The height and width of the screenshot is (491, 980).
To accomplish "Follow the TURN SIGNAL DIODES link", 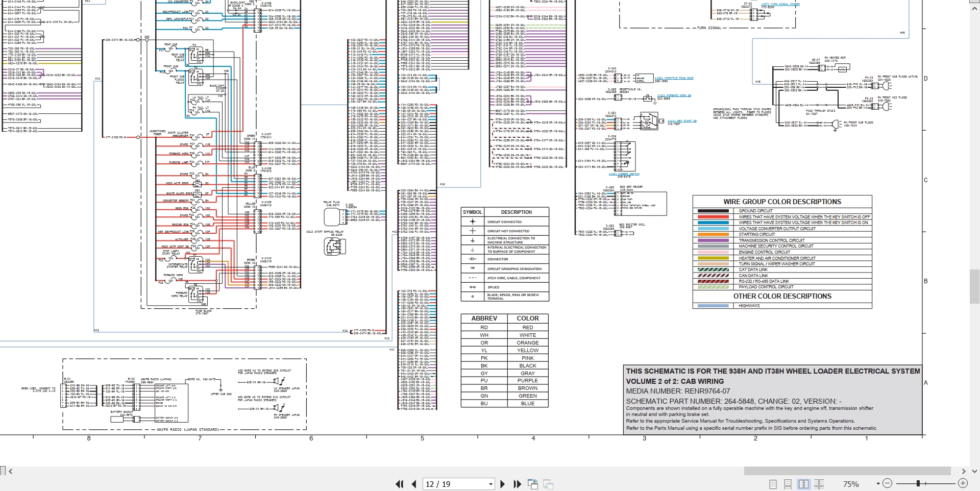I will [780, 4].
